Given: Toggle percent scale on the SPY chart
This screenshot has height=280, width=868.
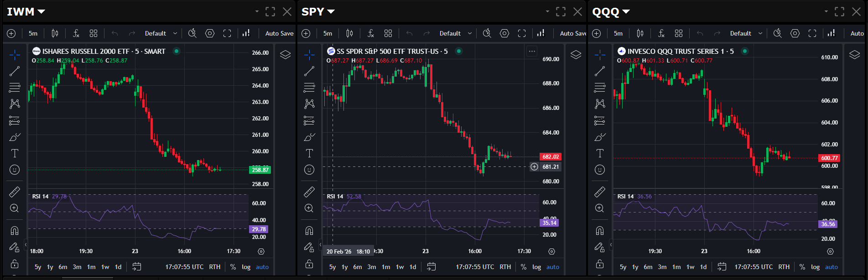Looking at the screenshot, I should (524, 267).
